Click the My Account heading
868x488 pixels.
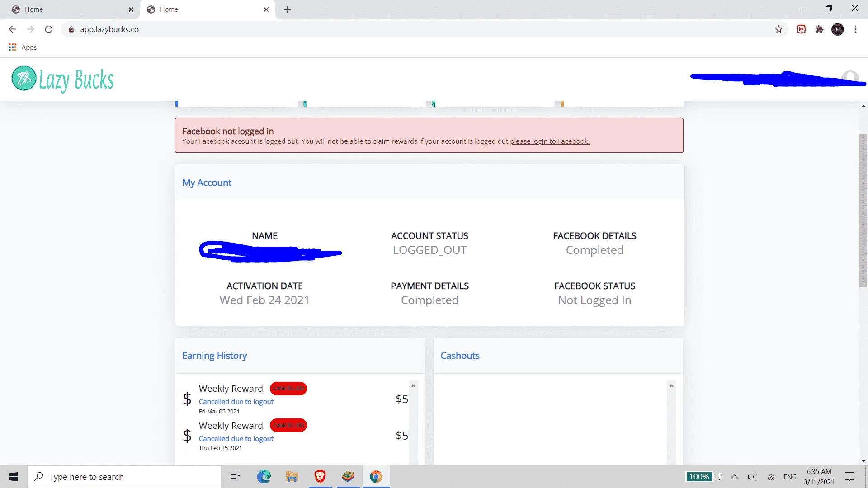(207, 183)
